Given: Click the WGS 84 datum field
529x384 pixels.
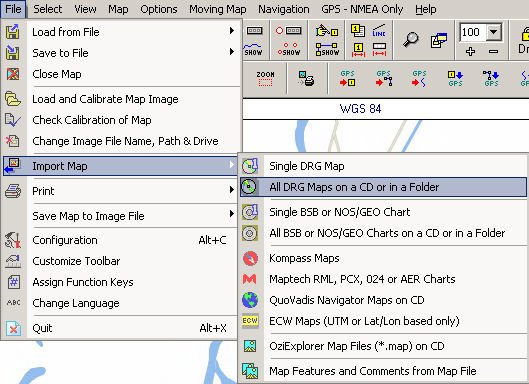Looking at the screenshot, I should pos(361,109).
